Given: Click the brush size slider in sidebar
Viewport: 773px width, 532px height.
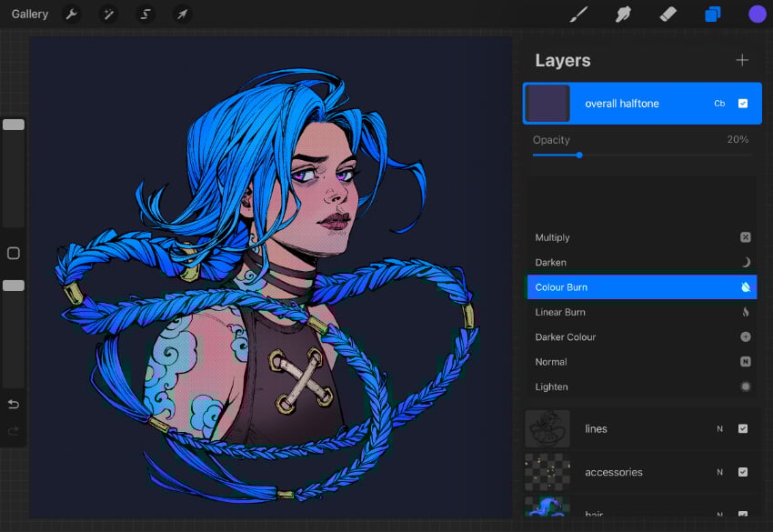Looking at the screenshot, I should 14,173.
